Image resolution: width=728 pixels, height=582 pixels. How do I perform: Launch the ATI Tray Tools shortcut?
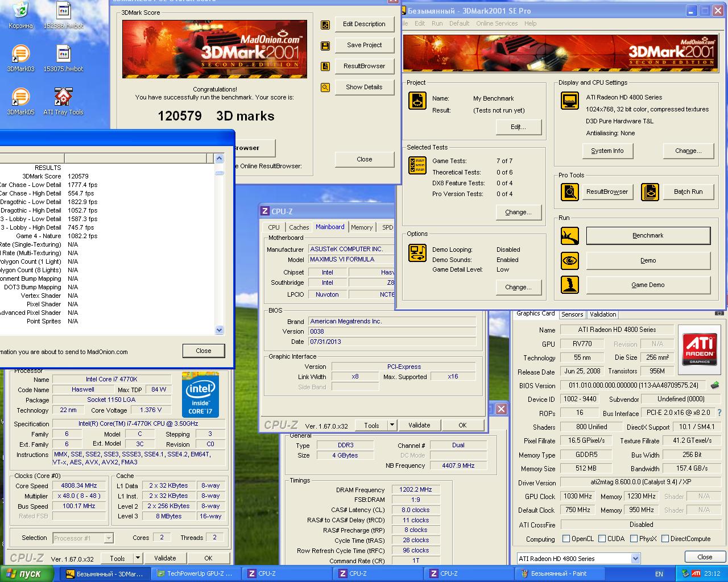[63, 101]
